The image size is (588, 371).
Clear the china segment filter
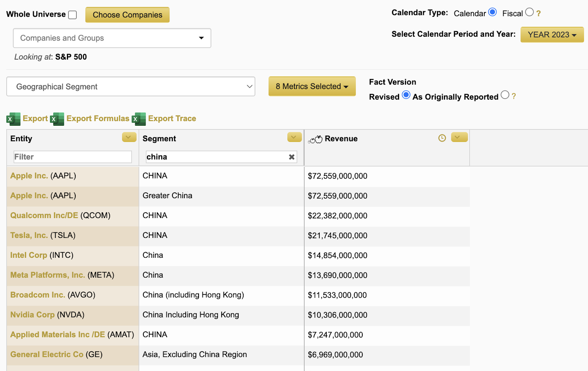coord(292,157)
